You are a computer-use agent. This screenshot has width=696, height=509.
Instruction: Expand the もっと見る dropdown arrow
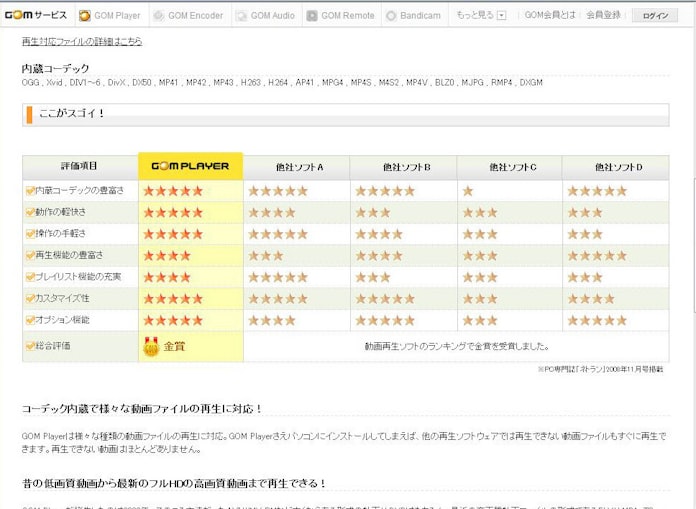[502, 16]
